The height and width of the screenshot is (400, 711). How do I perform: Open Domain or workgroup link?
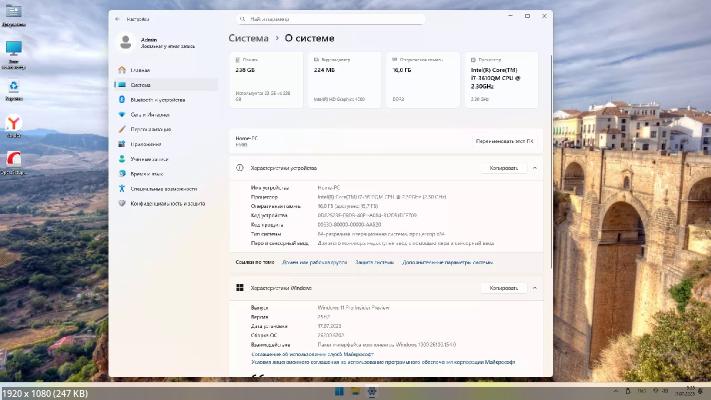314,262
